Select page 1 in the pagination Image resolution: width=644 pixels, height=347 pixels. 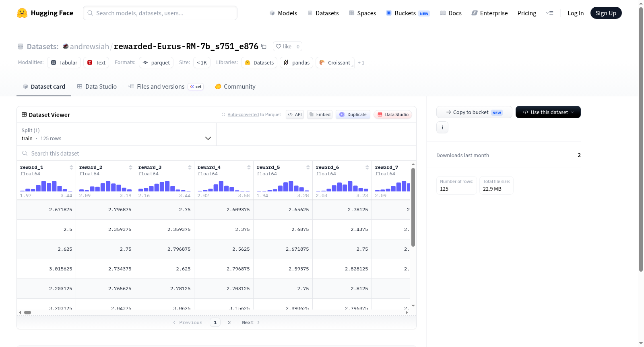point(215,322)
